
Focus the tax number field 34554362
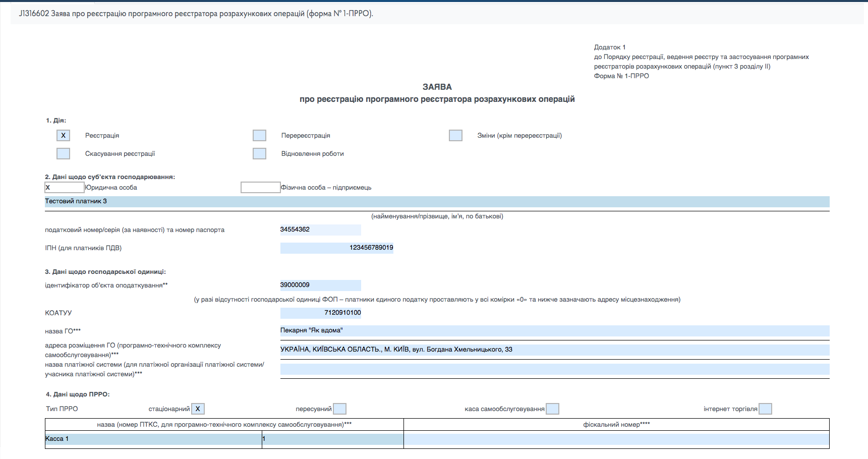tap(320, 229)
